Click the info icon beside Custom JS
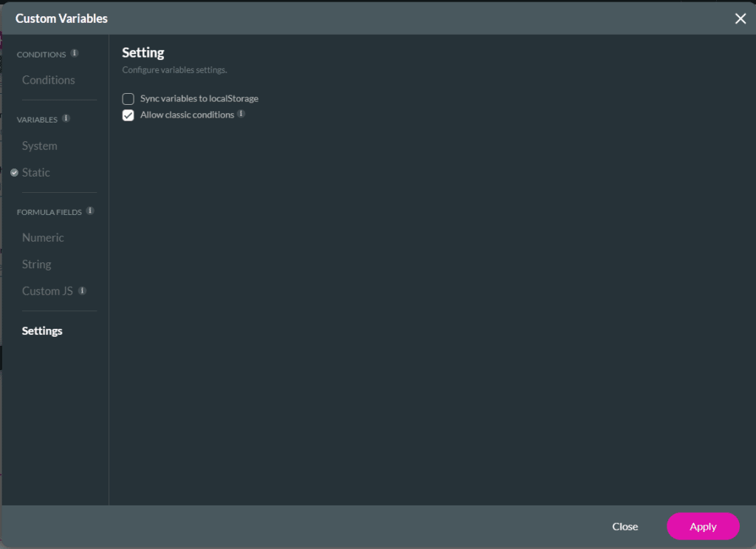Image resolution: width=756 pixels, height=549 pixels. coord(82,291)
